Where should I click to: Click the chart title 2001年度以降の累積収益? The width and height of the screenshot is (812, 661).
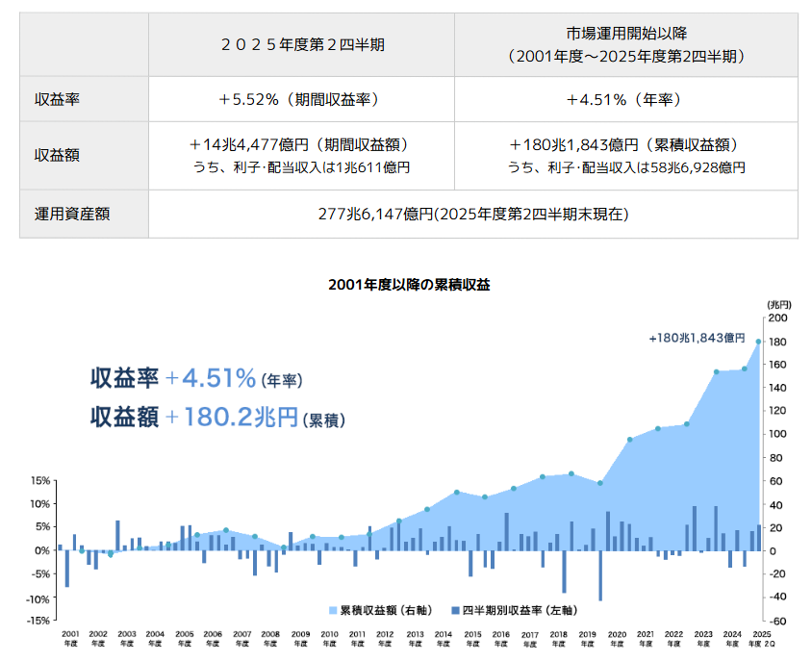409,285
